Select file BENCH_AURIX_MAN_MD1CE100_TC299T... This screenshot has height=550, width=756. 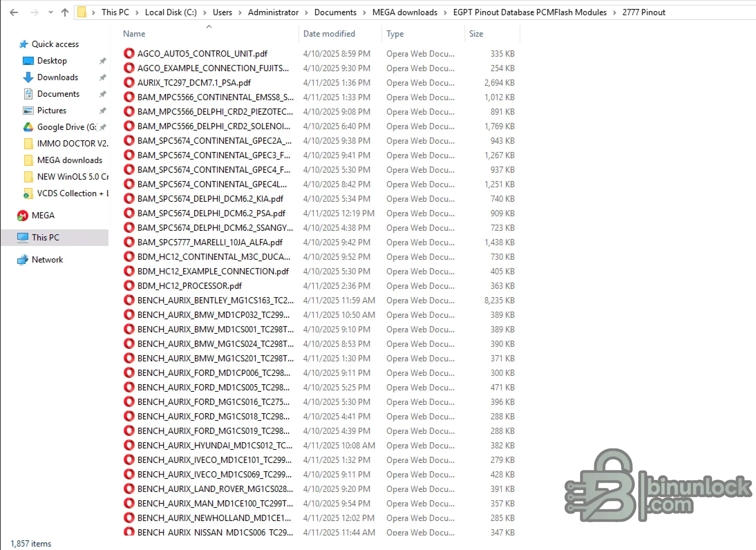[x=215, y=503]
